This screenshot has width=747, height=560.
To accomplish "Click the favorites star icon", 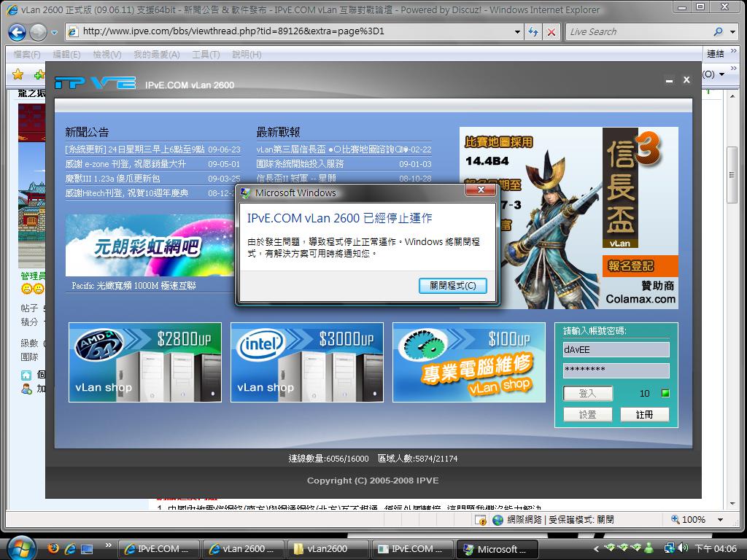I will (x=18, y=74).
